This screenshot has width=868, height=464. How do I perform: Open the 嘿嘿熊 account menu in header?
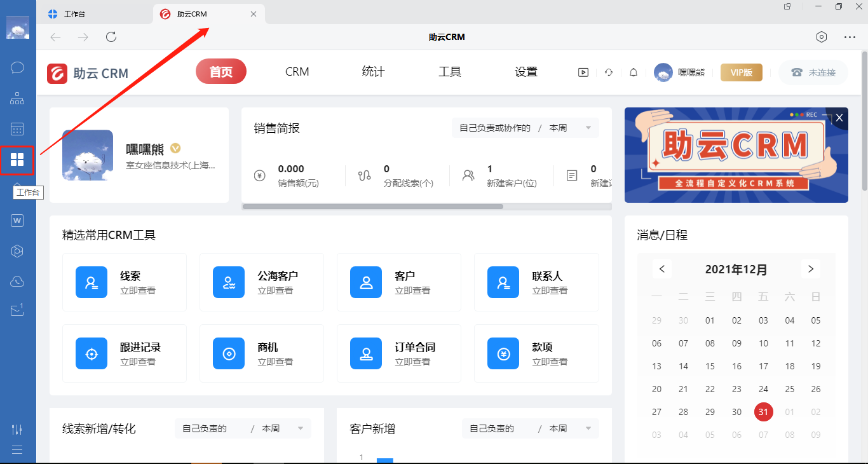(x=680, y=72)
